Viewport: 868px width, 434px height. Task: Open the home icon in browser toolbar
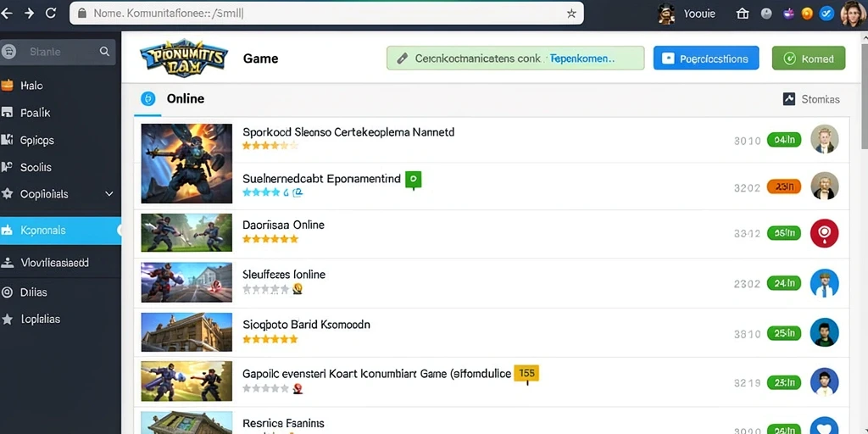(x=743, y=14)
